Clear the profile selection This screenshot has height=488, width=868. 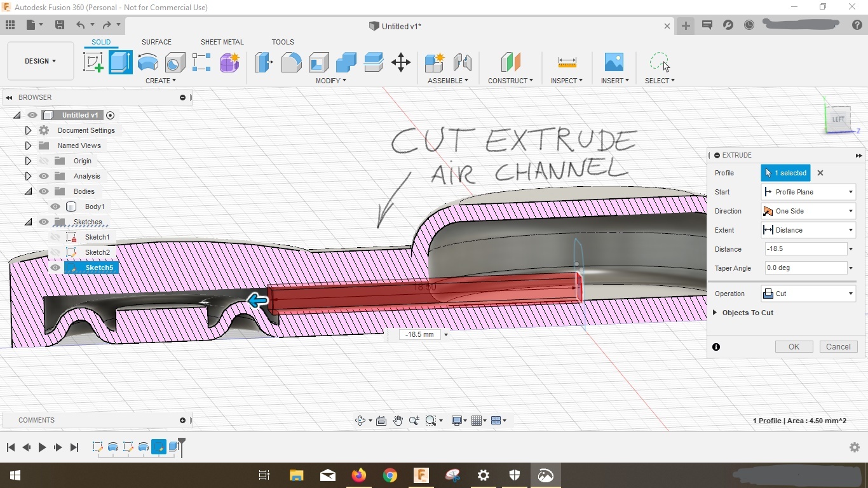(x=820, y=173)
